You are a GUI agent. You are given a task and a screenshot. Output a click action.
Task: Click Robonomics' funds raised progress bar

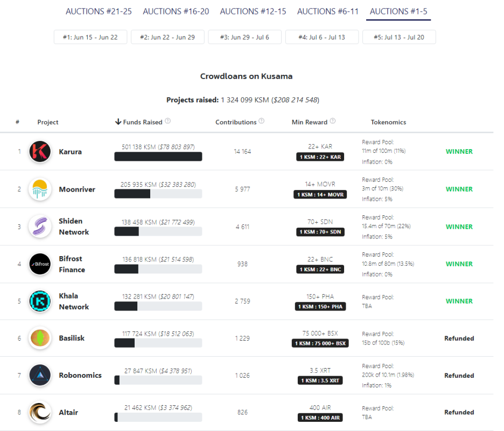[158, 380]
